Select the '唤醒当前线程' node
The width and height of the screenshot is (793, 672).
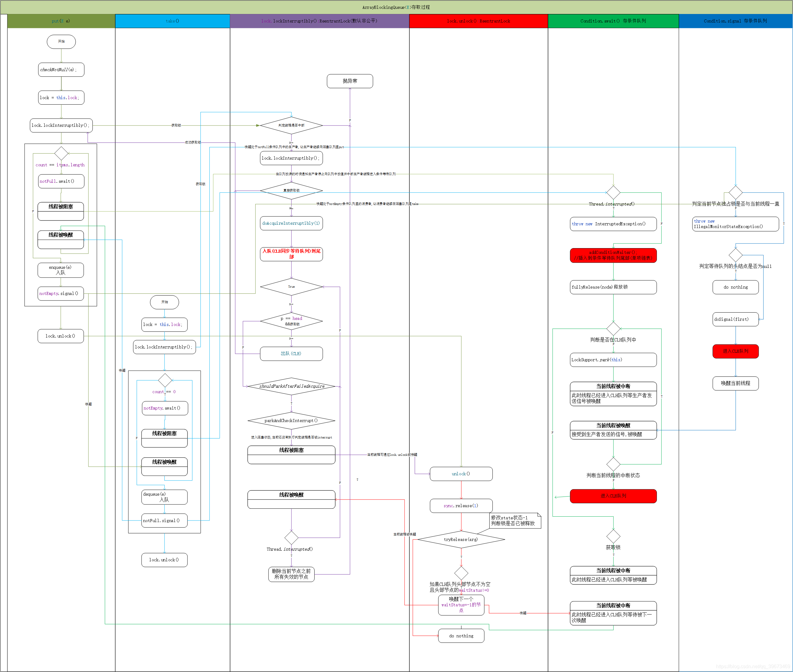point(736,383)
